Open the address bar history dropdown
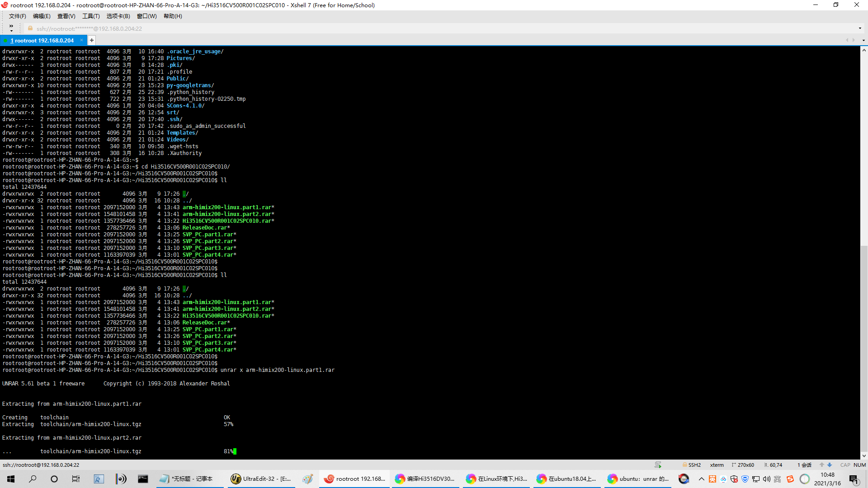Screen dimensions: 868x488 860,28
